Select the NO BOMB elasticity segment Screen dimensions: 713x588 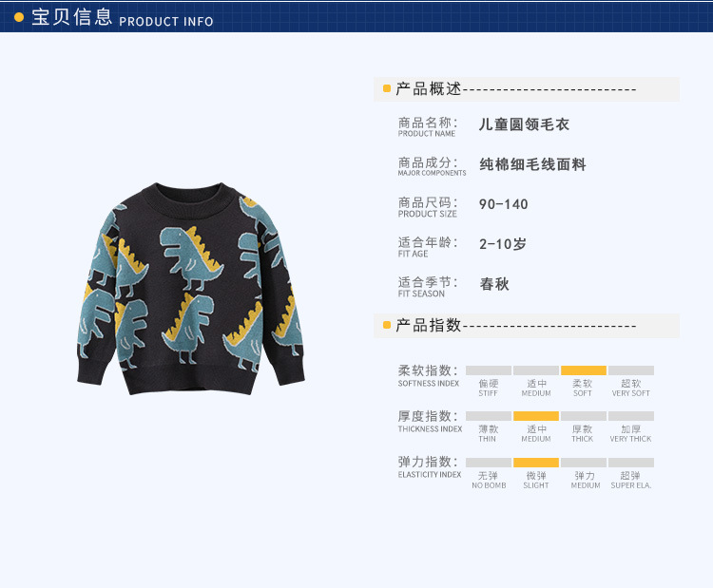489,463
